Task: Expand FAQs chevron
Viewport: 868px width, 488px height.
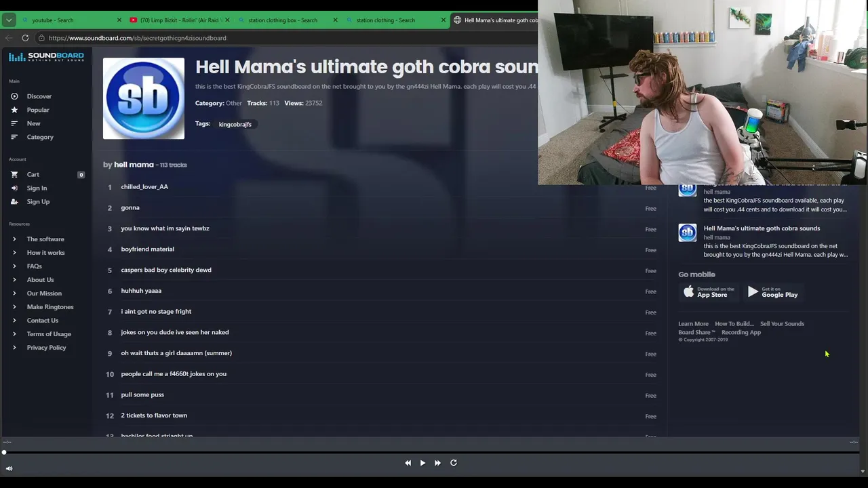Action: 14,266
